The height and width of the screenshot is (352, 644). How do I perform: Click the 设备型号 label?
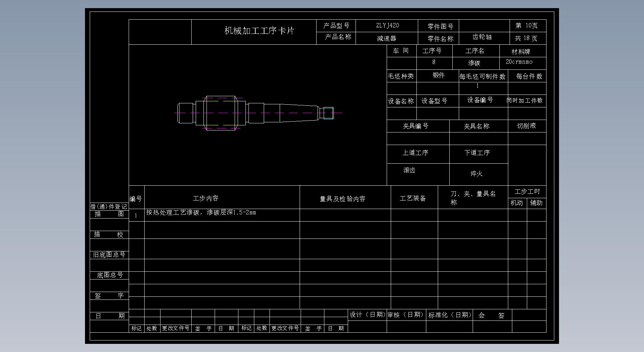[434, 101]
